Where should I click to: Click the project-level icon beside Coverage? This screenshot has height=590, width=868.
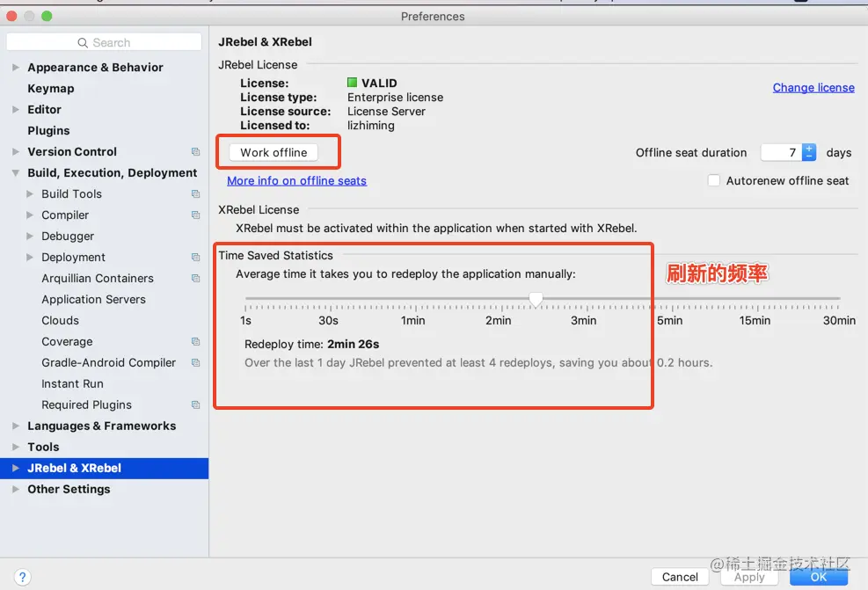[195, 341]
